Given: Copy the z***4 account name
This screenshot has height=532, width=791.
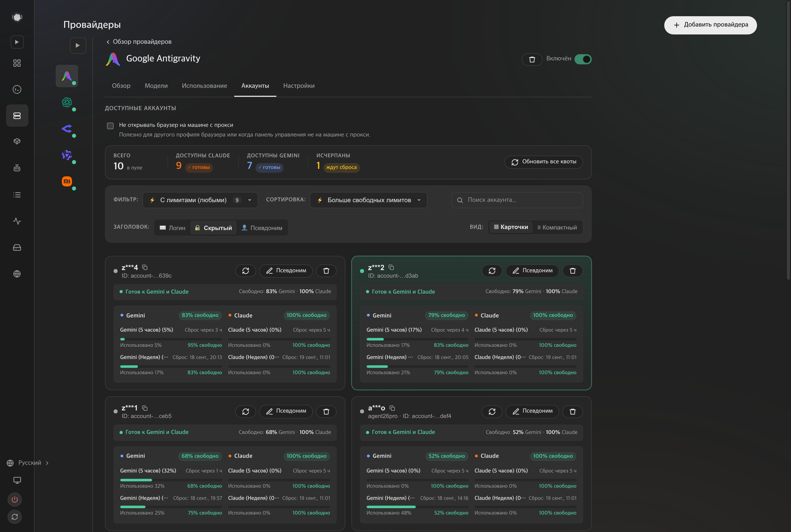Looking at the screenshot, I should coord(145,267).
